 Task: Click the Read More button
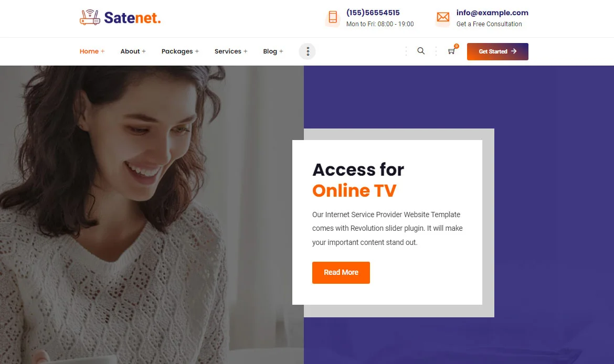(341, 272)
